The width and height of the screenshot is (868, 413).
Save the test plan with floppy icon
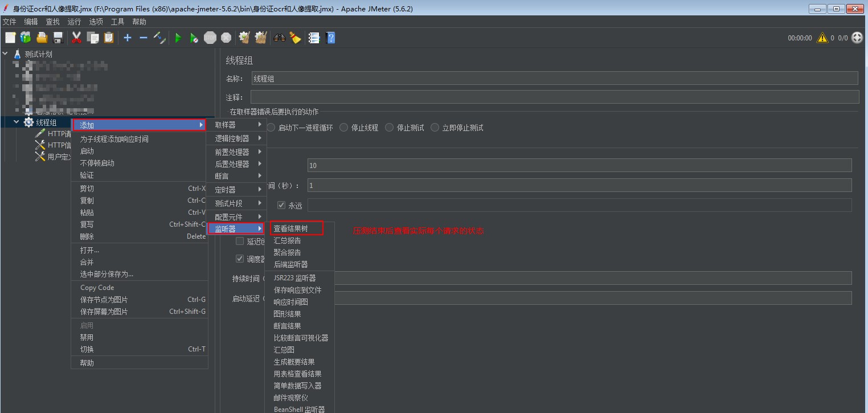(58, 38)
